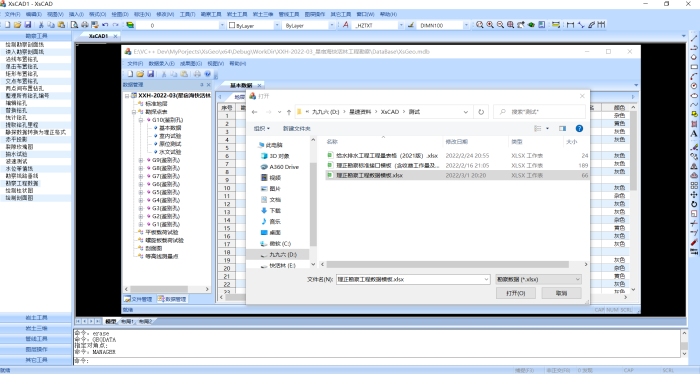Open the file type filter dropdown (*.xlsx)
Image resolution: width=700 pixels, height=374 pixels.
(538, 279)
